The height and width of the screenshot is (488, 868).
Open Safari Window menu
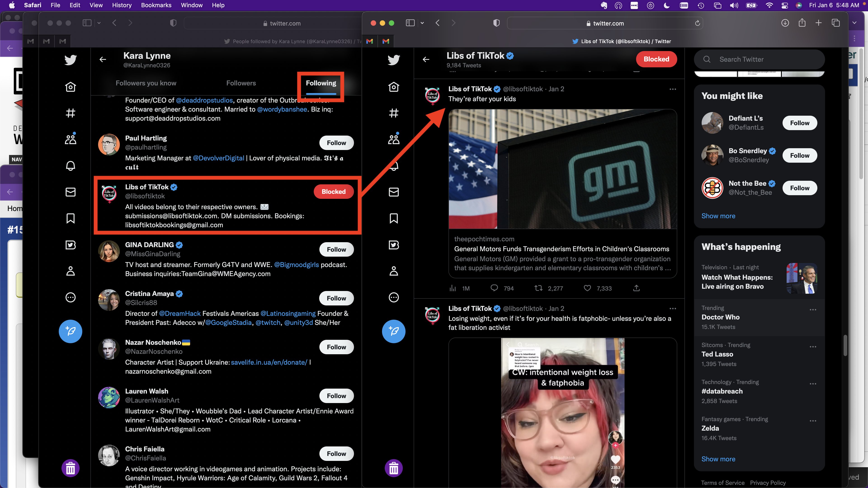191,5
